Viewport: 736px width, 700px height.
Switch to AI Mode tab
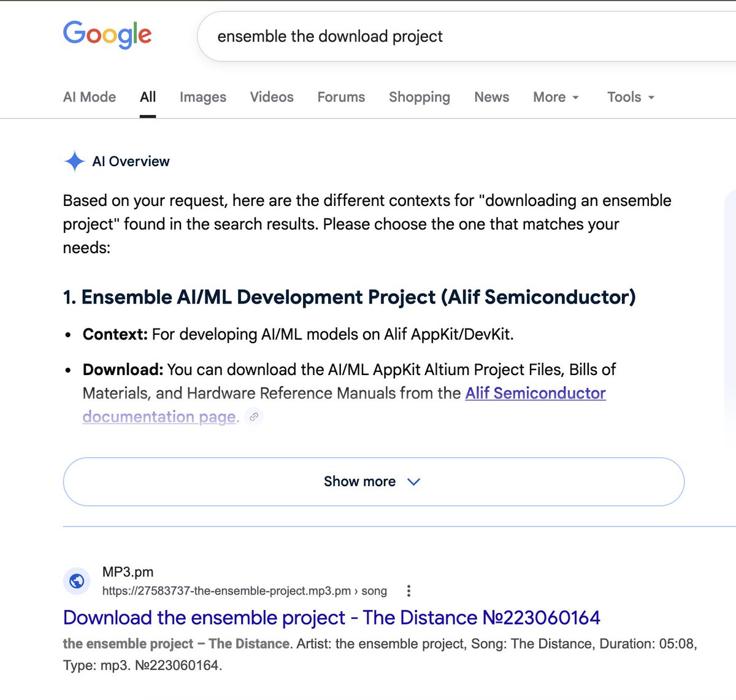coord(90,97)
